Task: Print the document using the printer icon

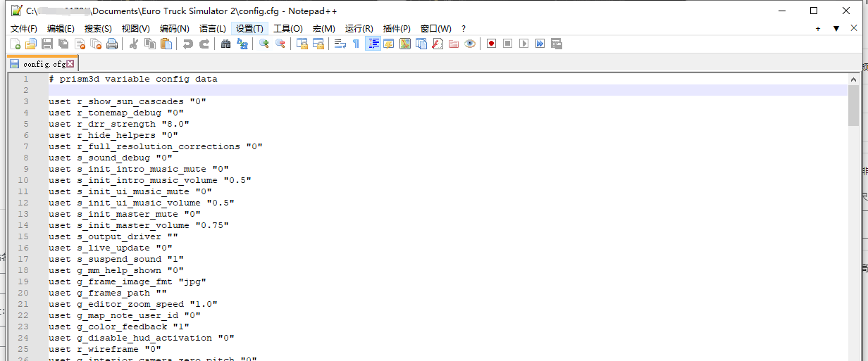Action: tap(111, 44)
